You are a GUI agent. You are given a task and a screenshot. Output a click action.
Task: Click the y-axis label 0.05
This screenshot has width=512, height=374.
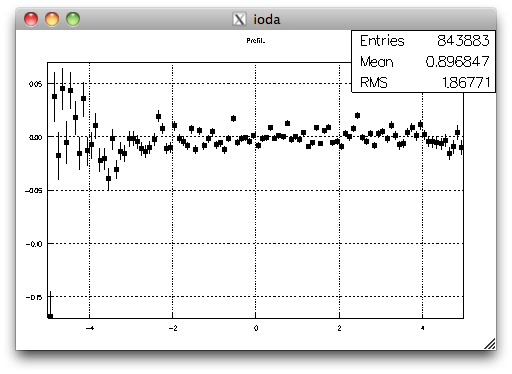(36, 84)
